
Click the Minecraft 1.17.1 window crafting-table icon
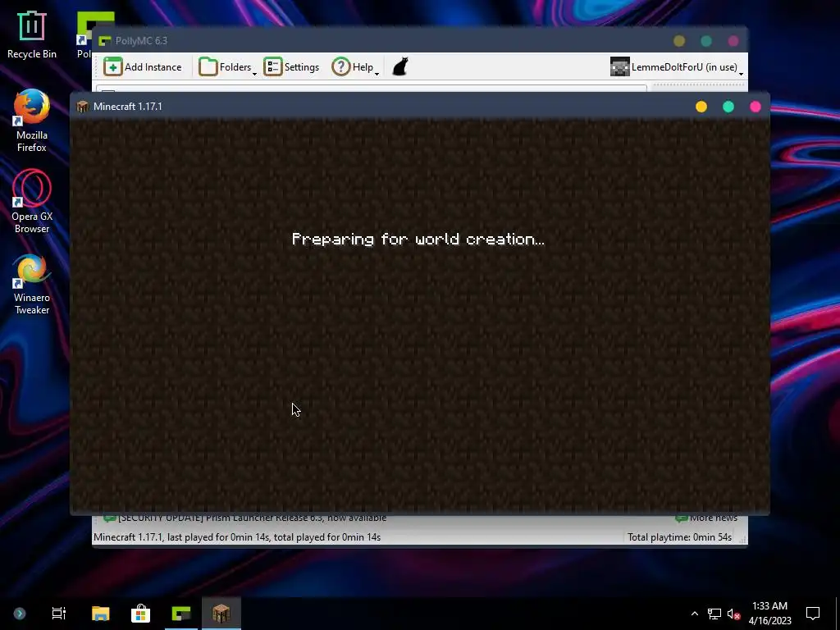tap(83, 107)
